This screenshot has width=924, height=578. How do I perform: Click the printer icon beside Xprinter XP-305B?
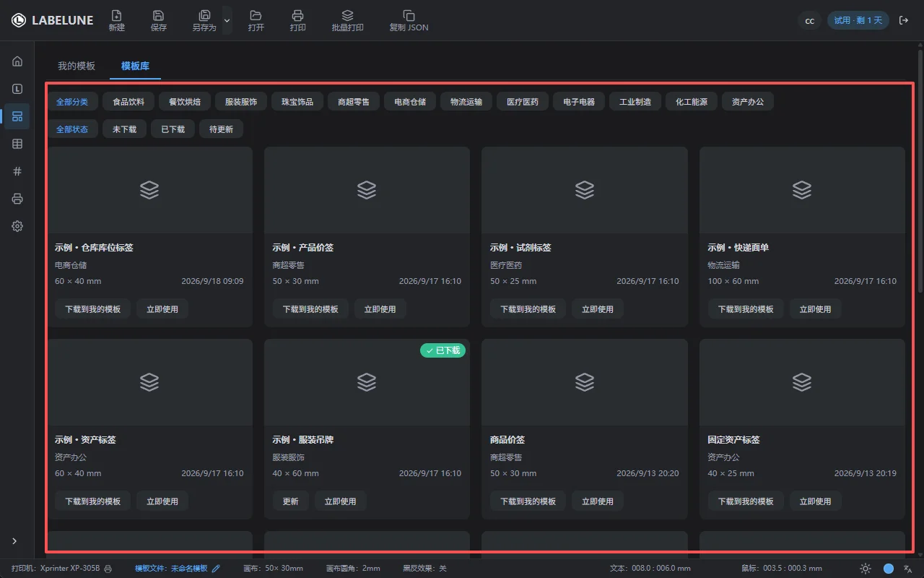pos(108,569)
